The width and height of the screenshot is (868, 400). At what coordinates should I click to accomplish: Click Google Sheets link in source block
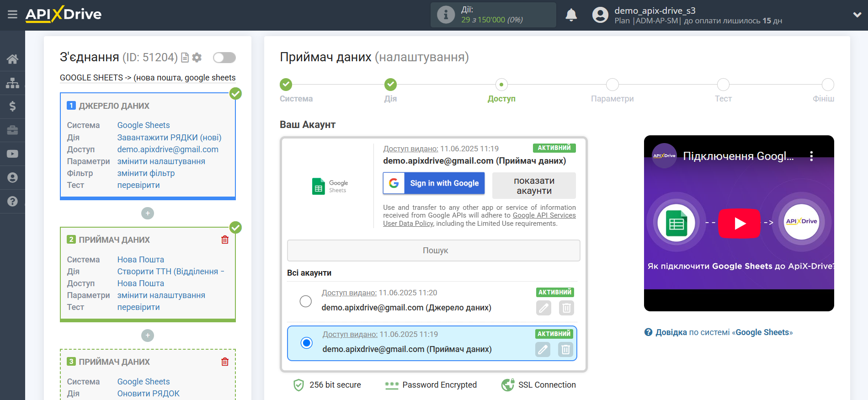click(x=144, y=125)
